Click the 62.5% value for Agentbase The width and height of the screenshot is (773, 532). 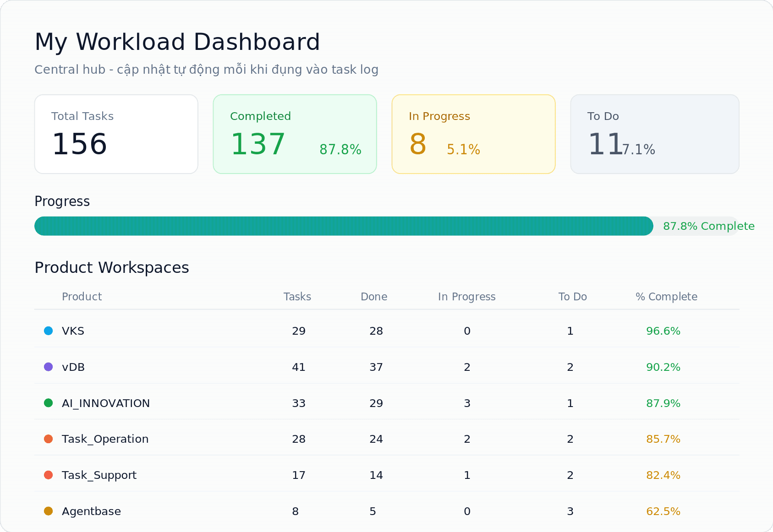click(x=663, y=511)
